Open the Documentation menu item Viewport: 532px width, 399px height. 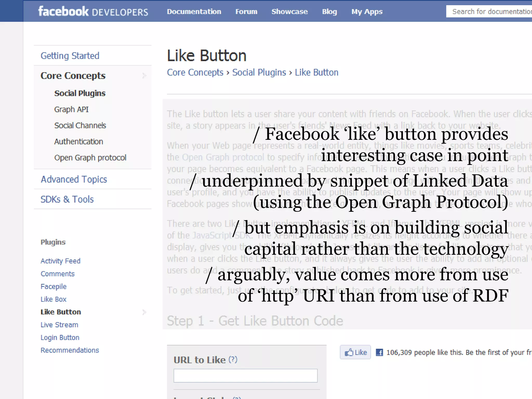pos(194,12)
